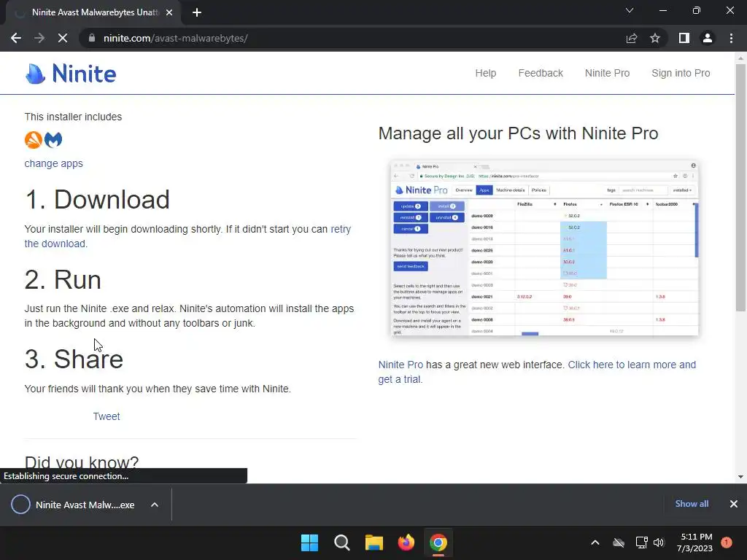The height and width of the screenshot is (560, 747).
Task: Click the network tray icon
Action: tap(641, 542)
